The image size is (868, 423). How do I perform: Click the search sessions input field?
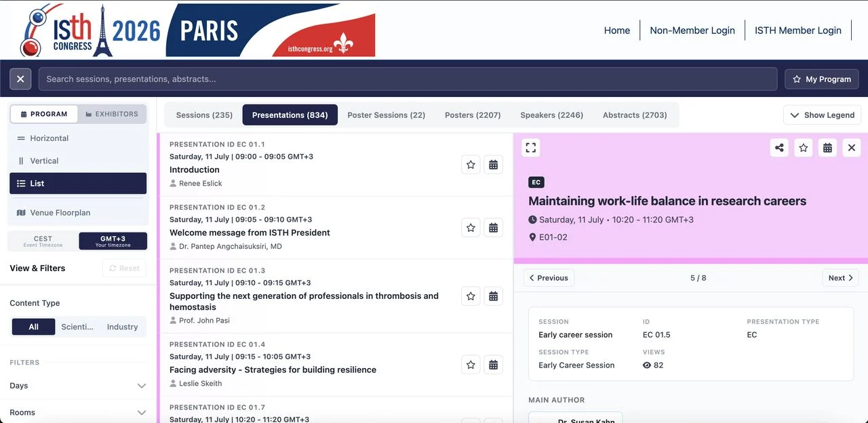408,79
